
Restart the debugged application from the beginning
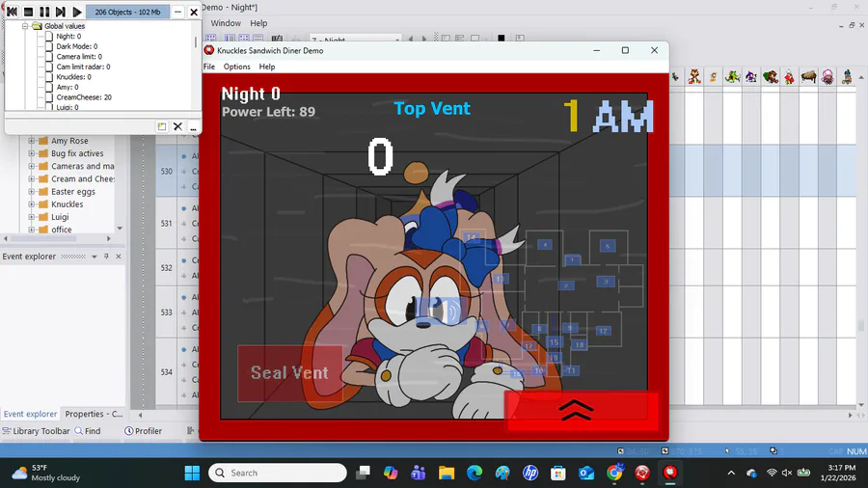tap(13, 12)
